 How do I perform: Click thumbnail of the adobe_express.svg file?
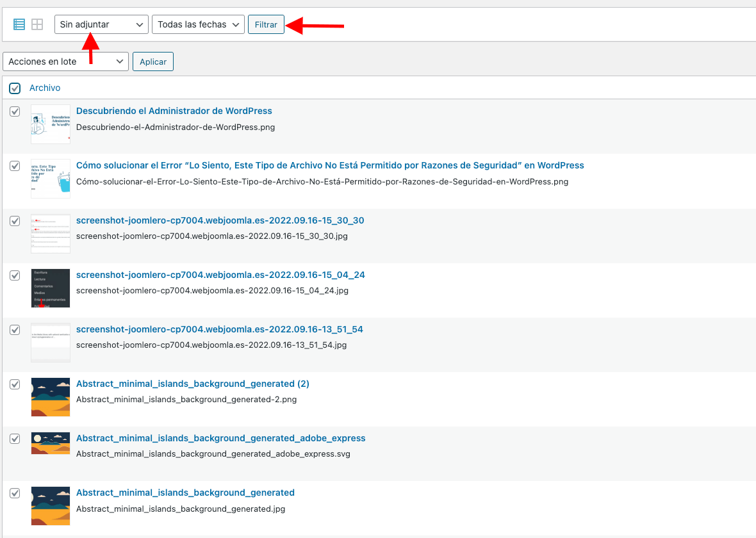click(51, 443)
